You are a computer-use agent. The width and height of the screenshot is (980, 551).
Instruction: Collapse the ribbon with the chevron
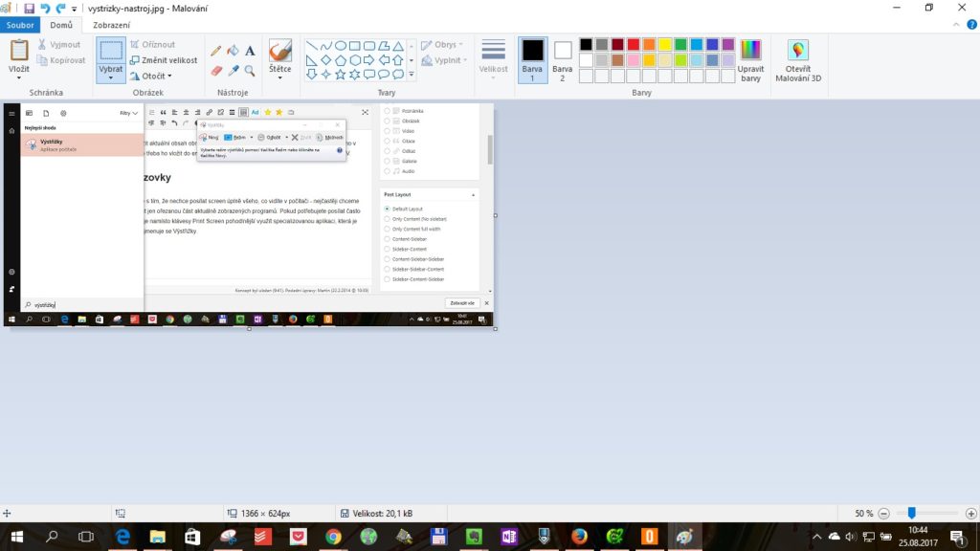[x=956, y=25]
